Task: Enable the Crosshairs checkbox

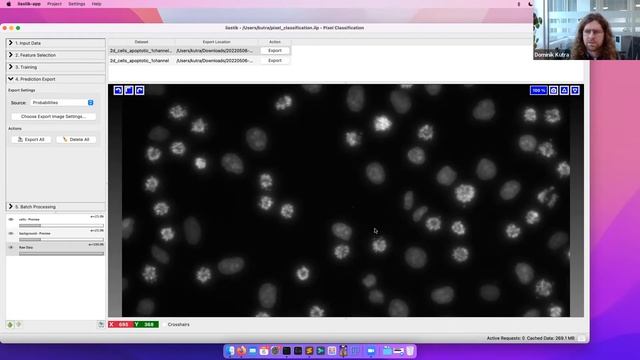Action: (x=164, y=324)
